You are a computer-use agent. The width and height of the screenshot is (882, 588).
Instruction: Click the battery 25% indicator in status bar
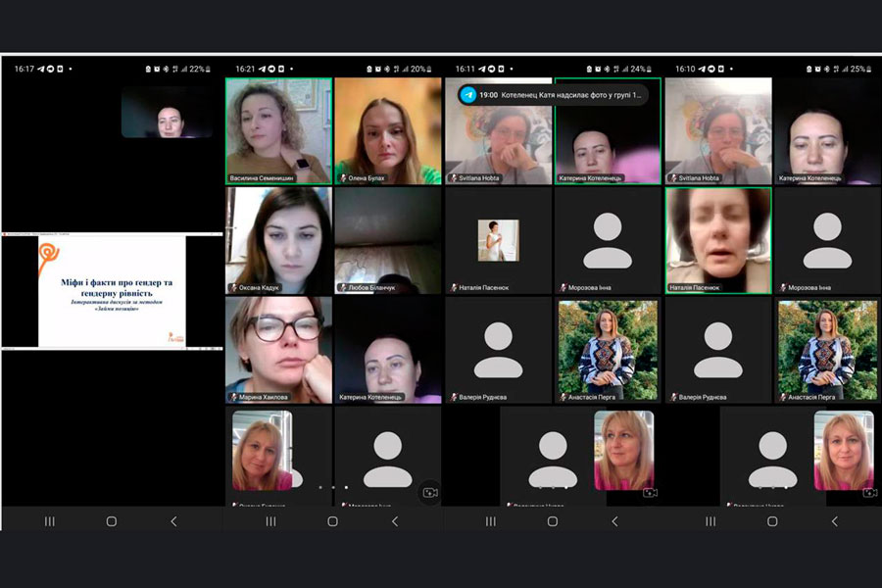coord(860,70)
